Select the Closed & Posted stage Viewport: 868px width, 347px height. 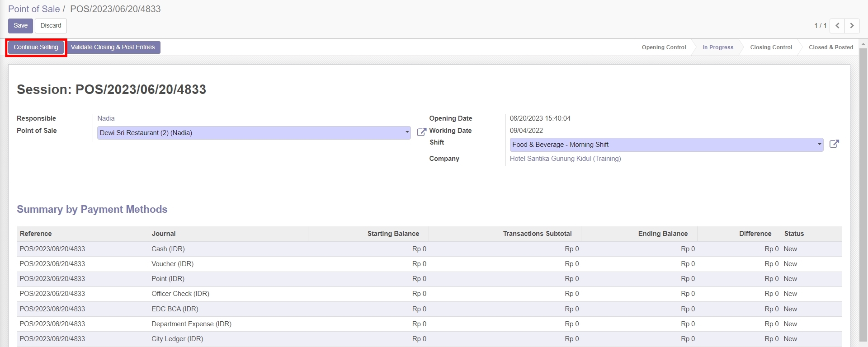(831, 47)
